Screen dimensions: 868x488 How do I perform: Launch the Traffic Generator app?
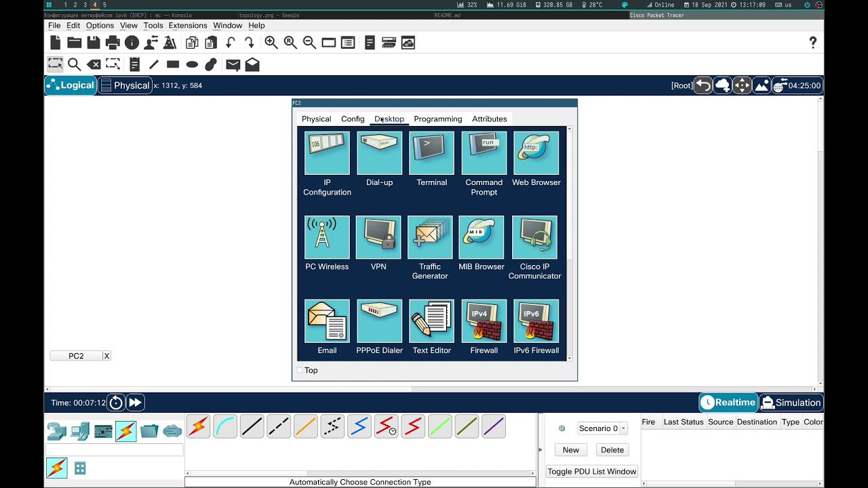click(430, 237)
